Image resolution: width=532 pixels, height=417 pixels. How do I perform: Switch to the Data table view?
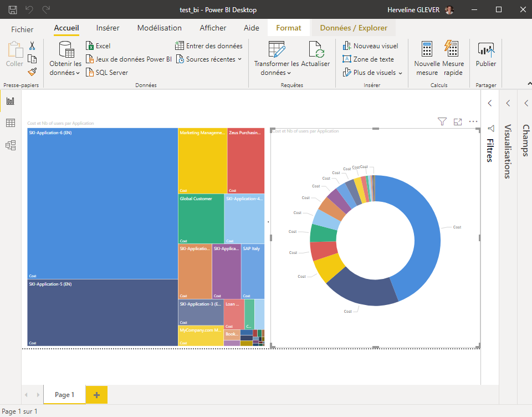[x=10, y=123]
